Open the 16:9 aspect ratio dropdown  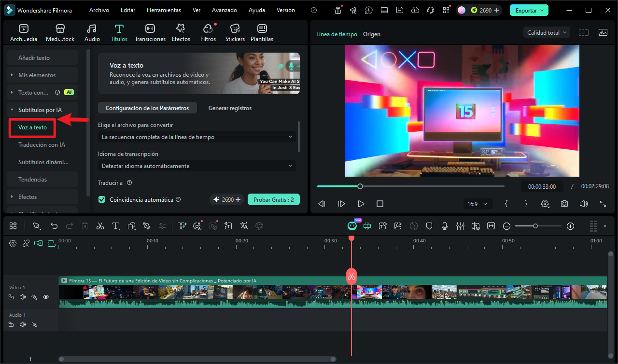coord(477,204)
